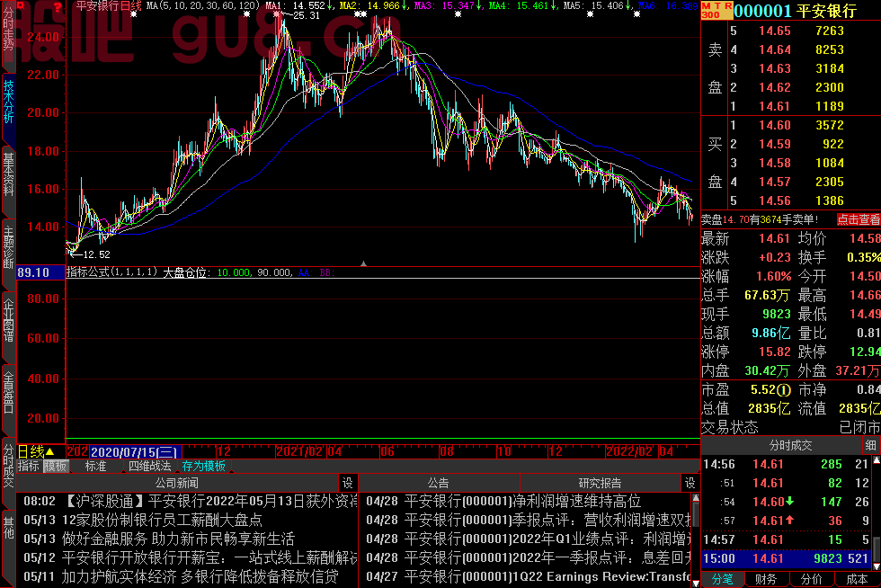The width and height of the screenshot is (881, 588).
Task: Open the 分时成交 sidebar tab
Action: pyautogui.click(x=8, y=468)
